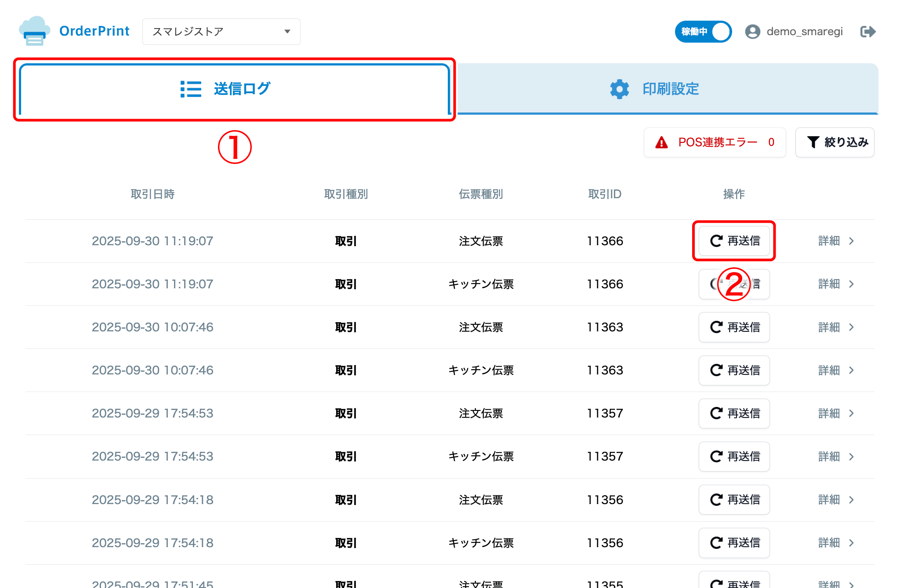Expand 詳細 chevron for first 11366 row
This screenshot has width=900, height=588.
click(x=851, y=241)
